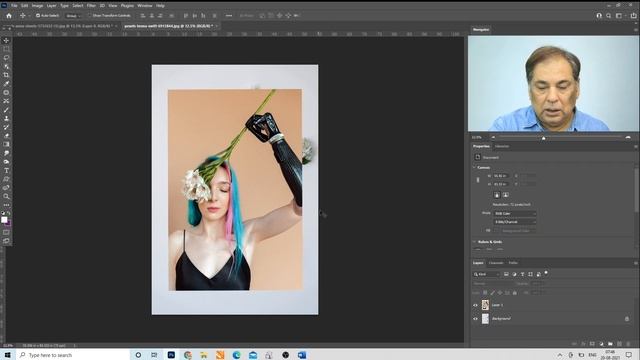Open the Layers panel flyout menu

pos(636,263)
